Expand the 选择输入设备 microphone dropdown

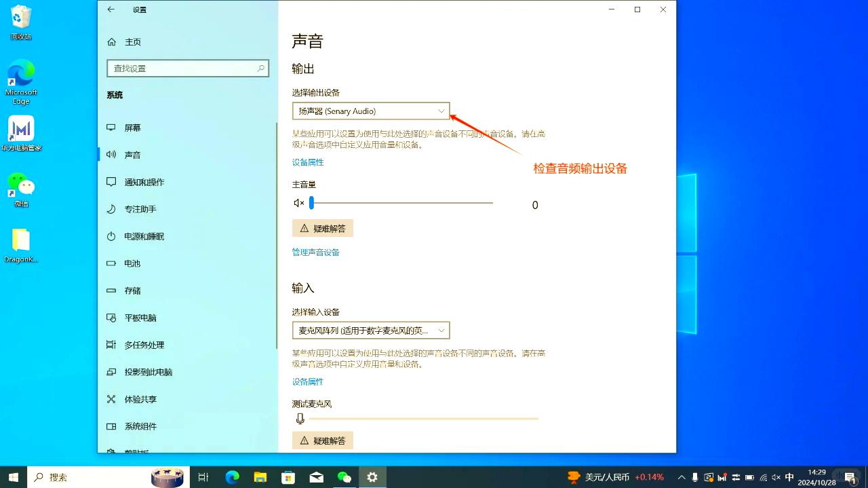[x=371, y=331]
